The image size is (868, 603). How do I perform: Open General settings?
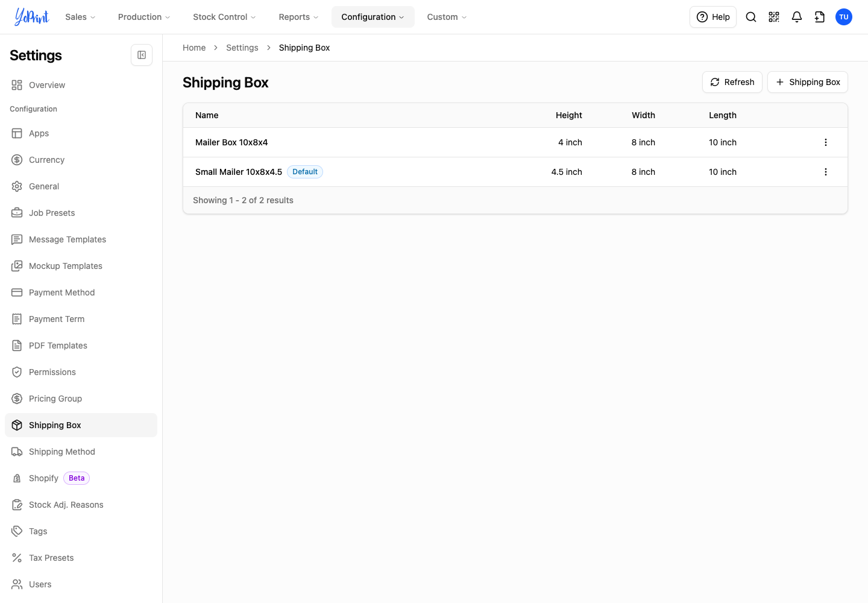click(81, 186)
